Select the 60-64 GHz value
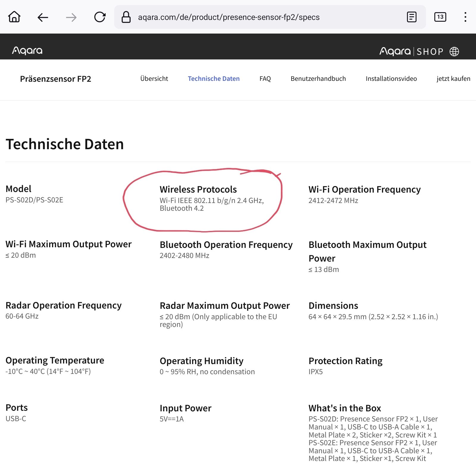The width and height of the screenshot is (476, 469). click(22, 316)
